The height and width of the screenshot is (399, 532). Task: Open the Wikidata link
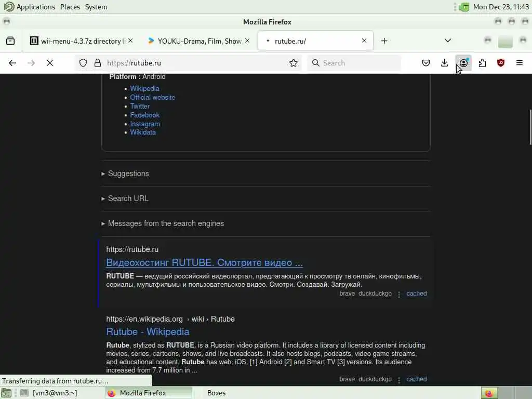(143, 132)
